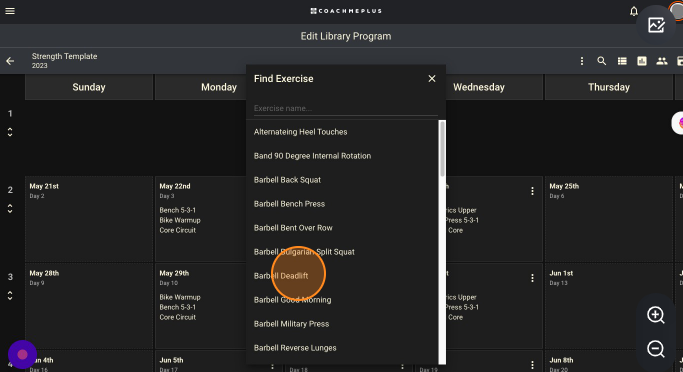This screenshot has width=683, height=372.
Task: Reorder week 3 with up-down arrows
Action: [10, 295]
